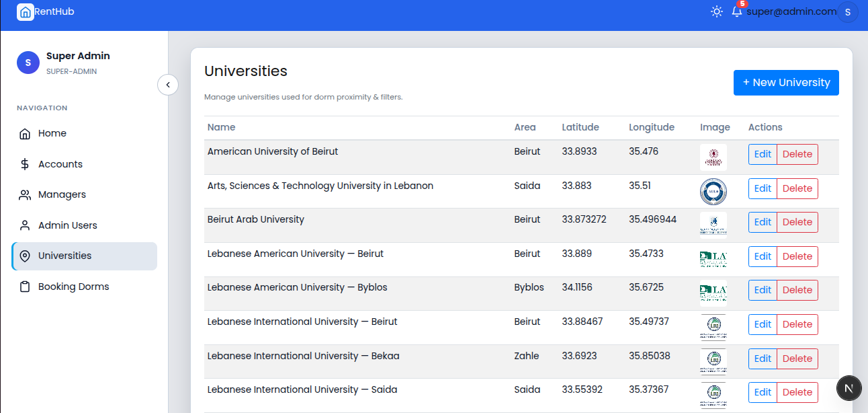868x413 pixels.
Task: Click longitude value 35.85038
Action: point(650,356)
